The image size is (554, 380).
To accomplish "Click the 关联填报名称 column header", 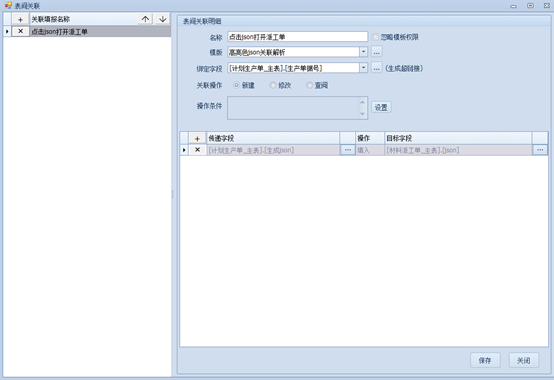I will 83,19.
